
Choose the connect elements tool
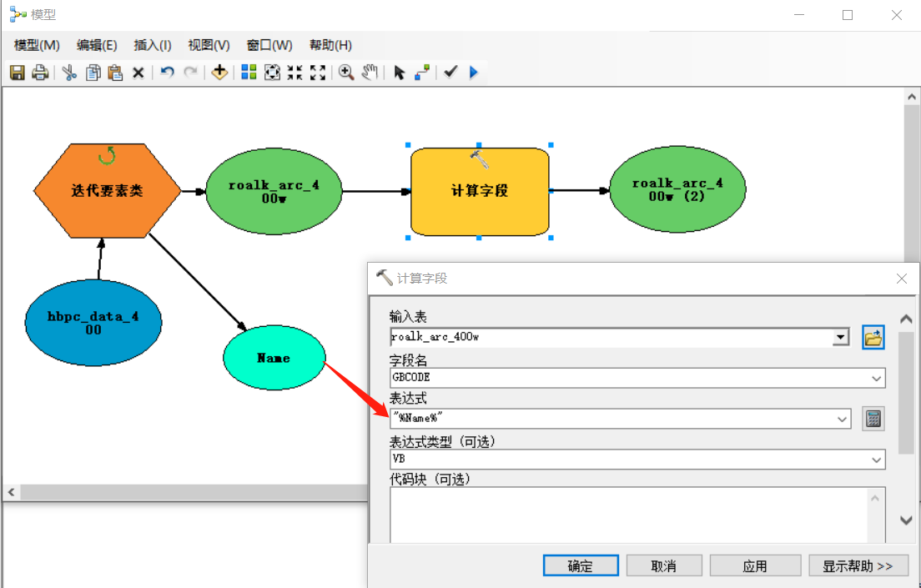click(422, 73)
